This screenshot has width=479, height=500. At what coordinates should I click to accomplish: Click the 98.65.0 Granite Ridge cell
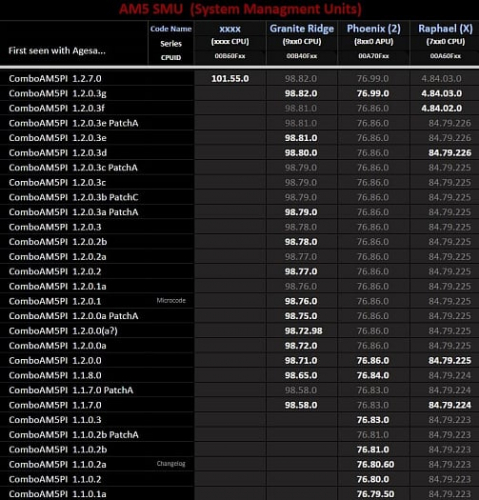[x=301, y=375]
